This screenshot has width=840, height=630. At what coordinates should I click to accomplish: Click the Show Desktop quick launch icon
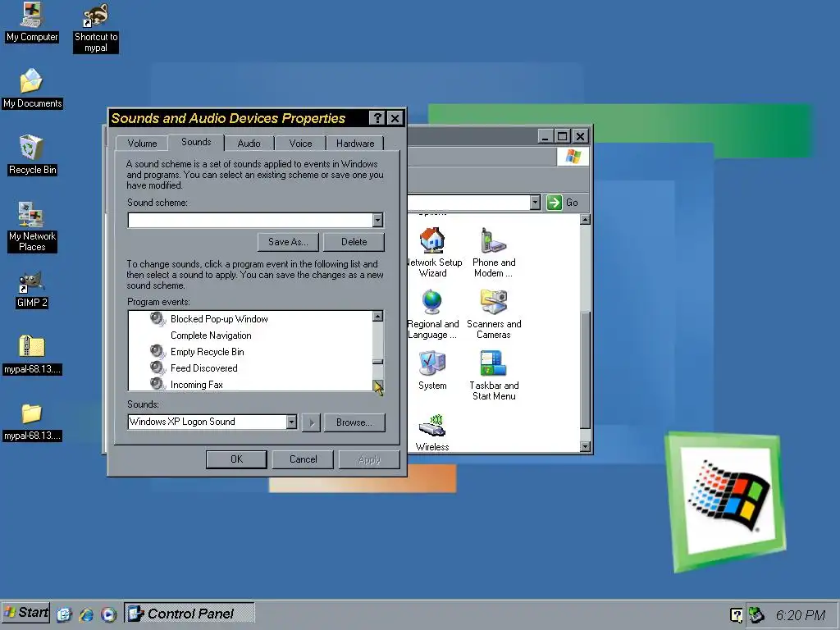click(64, 614)
